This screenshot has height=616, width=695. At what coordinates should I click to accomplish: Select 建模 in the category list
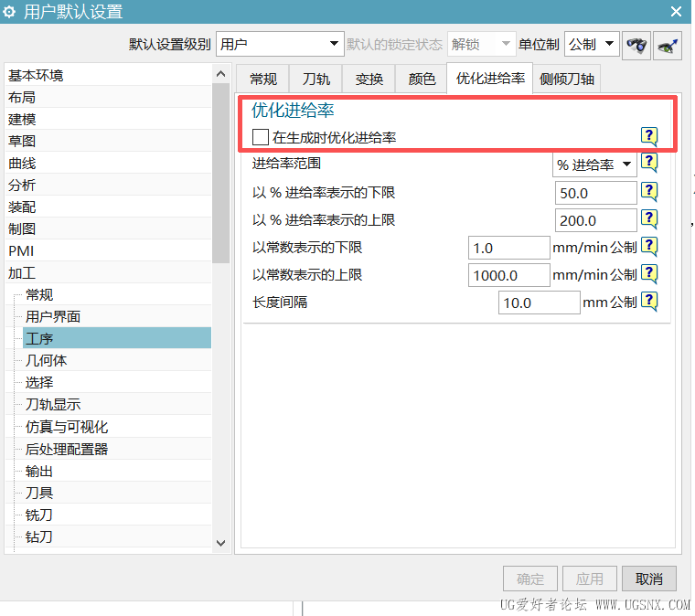point(108,119)
